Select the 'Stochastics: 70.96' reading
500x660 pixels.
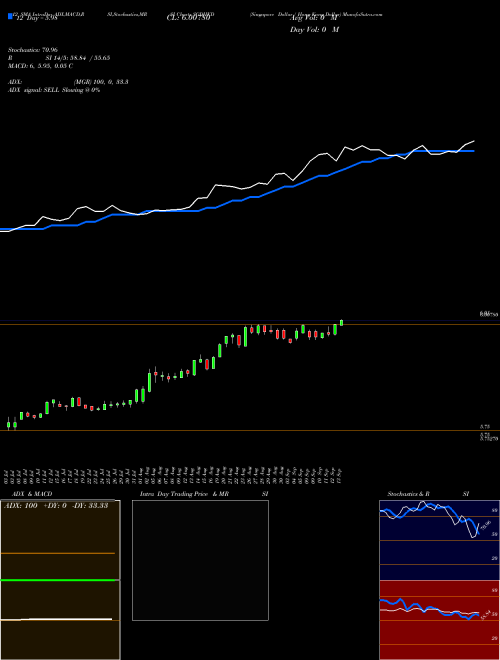pyautogui.click(x=33, y=50)
